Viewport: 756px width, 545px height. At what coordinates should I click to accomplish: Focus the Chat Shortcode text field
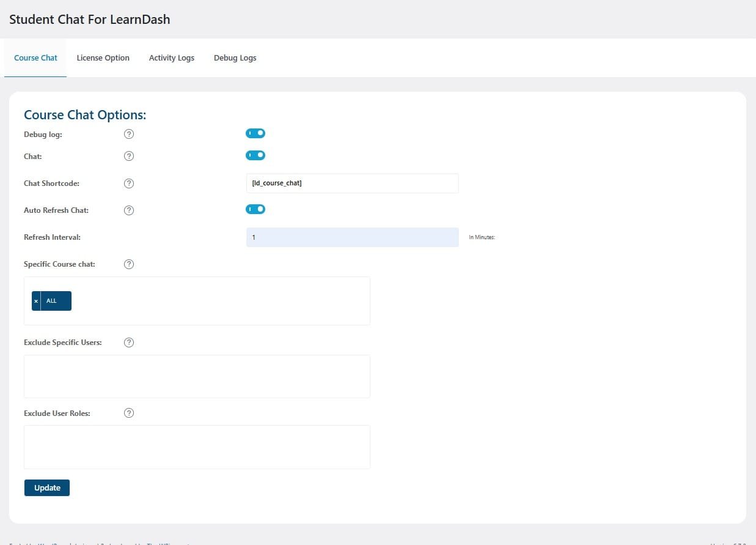click(x=352, y=184)
